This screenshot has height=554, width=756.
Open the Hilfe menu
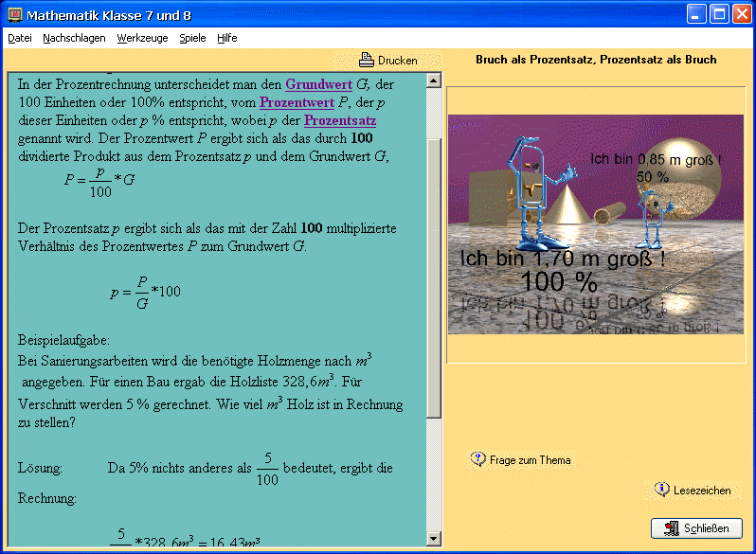(x=226, y=38)
